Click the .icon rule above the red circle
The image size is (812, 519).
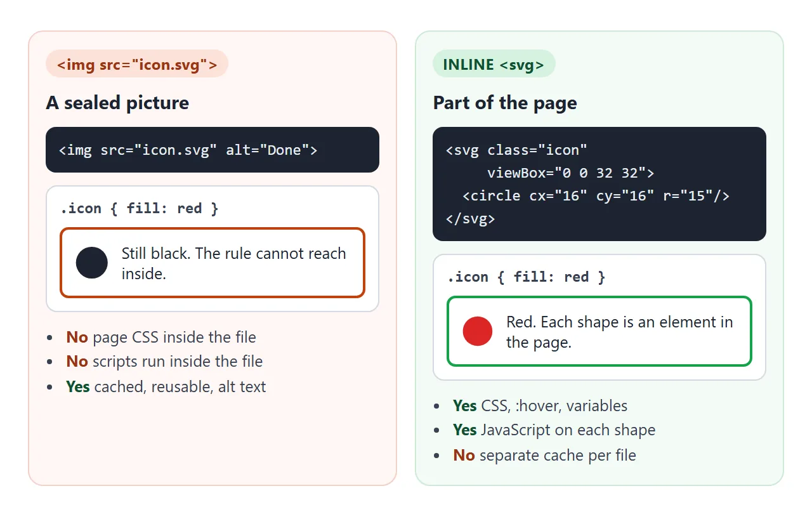527,277
